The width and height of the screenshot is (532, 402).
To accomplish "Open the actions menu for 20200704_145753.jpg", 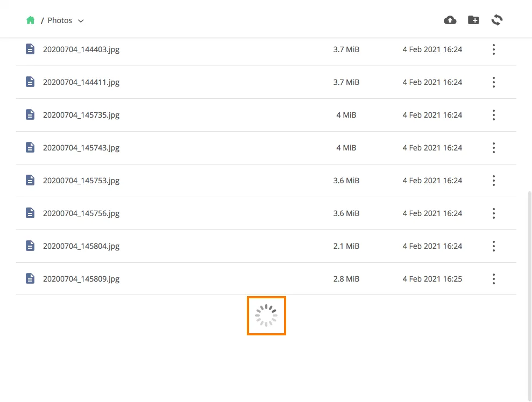I will (493, 181).
